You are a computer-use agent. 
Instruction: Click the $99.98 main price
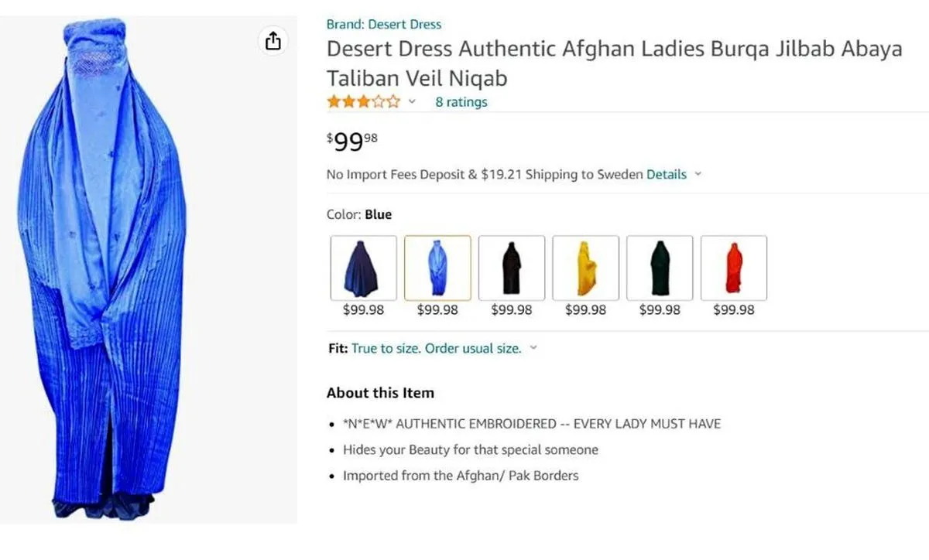click(352, 142)
